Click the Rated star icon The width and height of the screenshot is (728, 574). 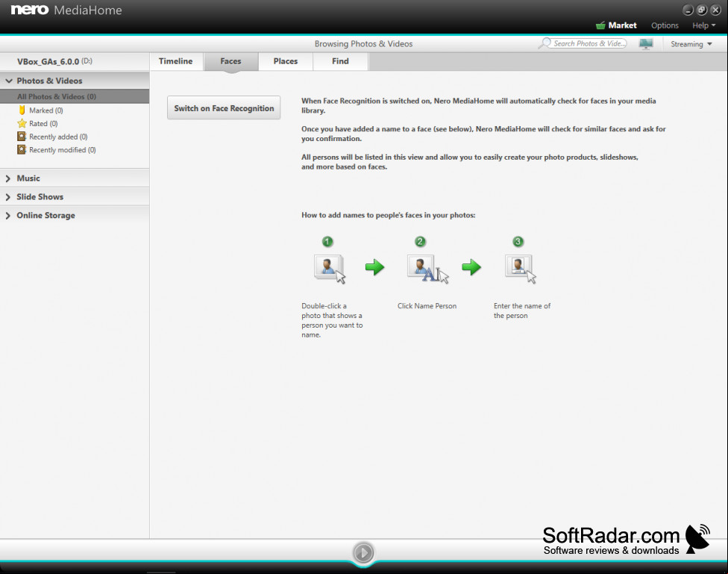pyautogui.click(x=22, y=123)
